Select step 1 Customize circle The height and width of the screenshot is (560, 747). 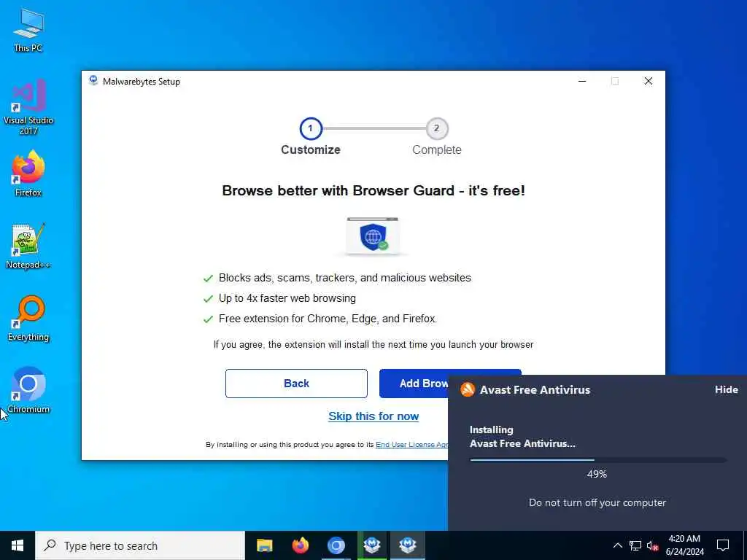(311, 128)
